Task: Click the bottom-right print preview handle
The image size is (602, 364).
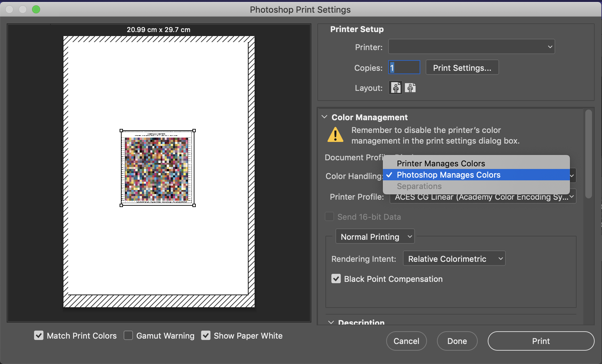Action: pos(194,205)
